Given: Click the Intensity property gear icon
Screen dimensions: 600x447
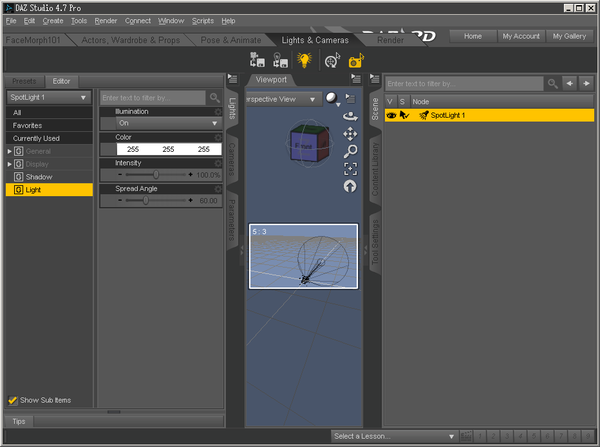Looking at the screenshot, I should click(218, 163).
